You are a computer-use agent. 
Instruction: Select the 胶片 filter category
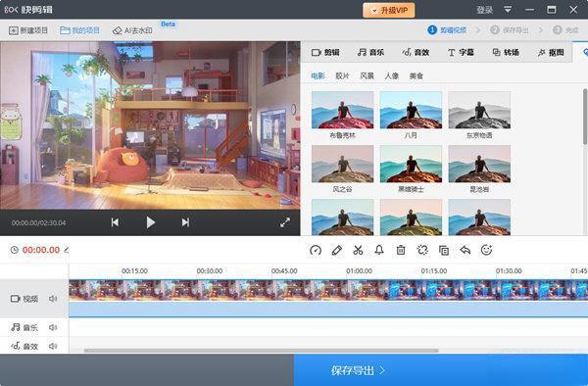pyautogui.click(x=342, y=76)
